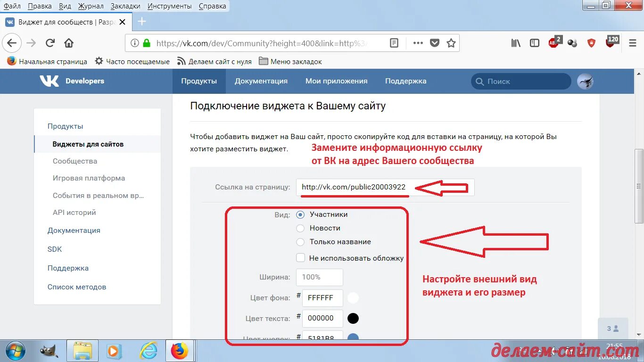
Task: Open the Library bookshelf icon
Action: (x=516, y=43)
